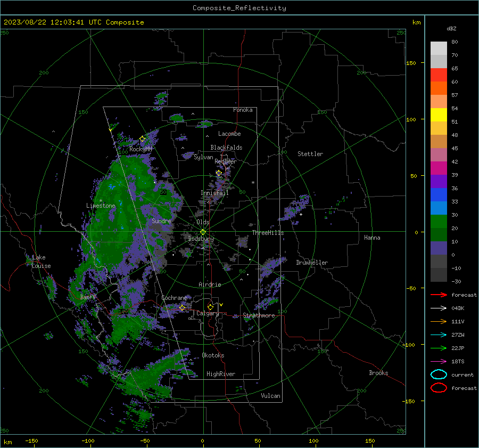Screen dimensions: 479x448
Task: Click the yellow radar marker at Didsbury
Action: click(203, 232)
